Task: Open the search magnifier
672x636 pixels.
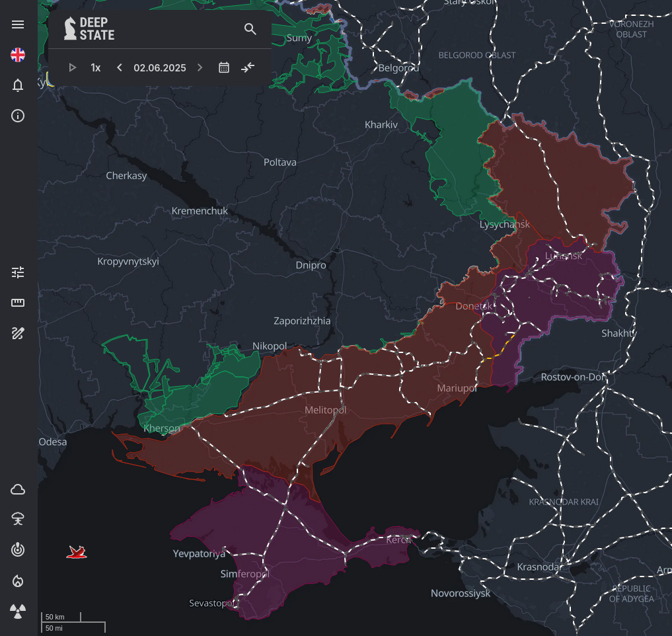Action: click(250, 28)
